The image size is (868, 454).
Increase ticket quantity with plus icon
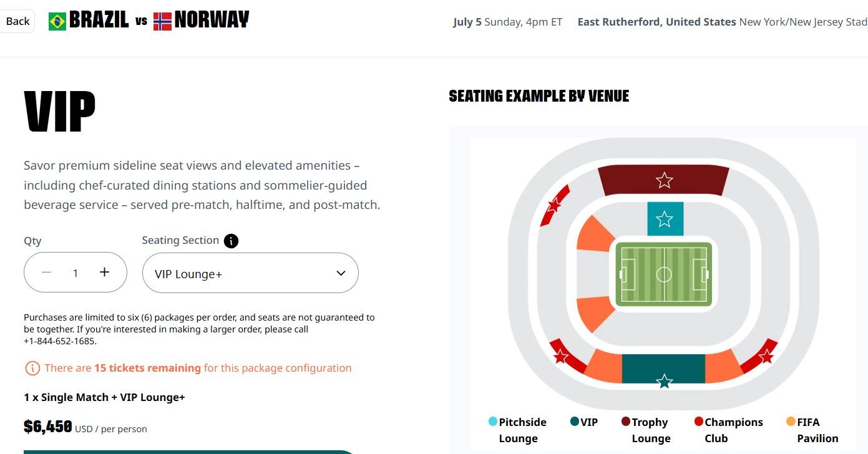(x=104, y=272)
